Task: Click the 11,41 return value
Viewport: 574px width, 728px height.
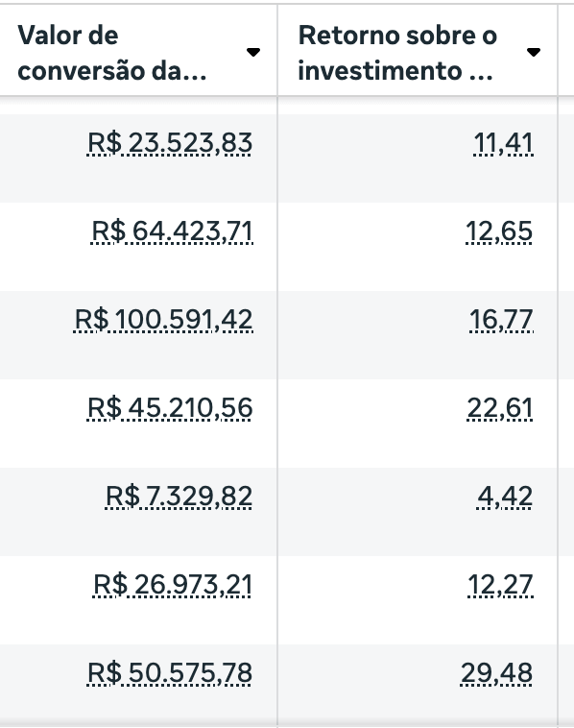Action: (x=503, y=142)
